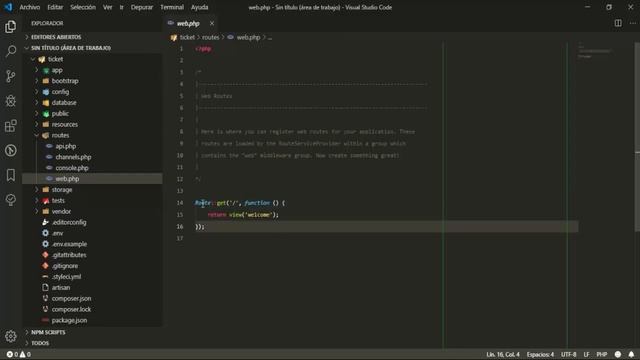Collapse the Sin Título workspace section
The height and width of the screenshot is (360, 640).
(71, 48)
